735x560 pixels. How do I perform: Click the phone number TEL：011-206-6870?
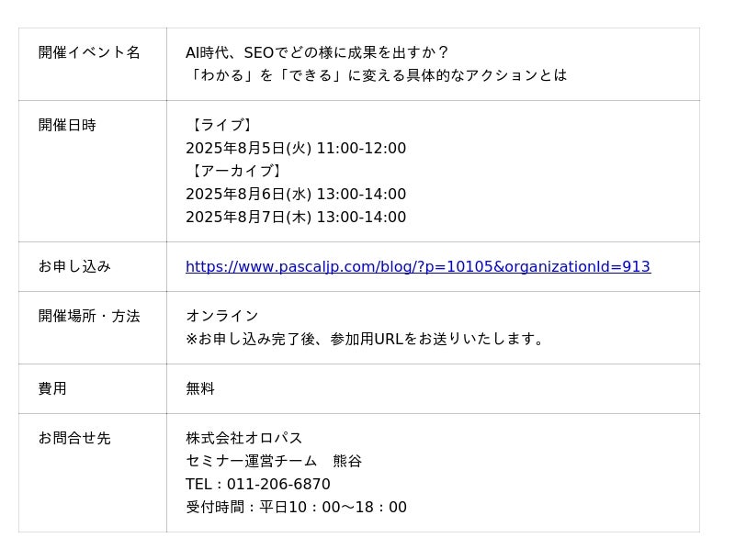click(x=258, y=484)
